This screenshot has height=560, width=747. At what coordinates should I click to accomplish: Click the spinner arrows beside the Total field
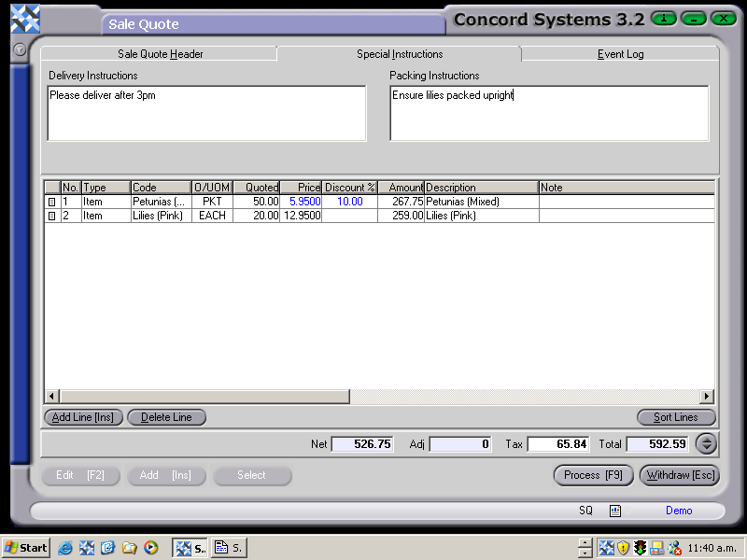tap(706, 444)
